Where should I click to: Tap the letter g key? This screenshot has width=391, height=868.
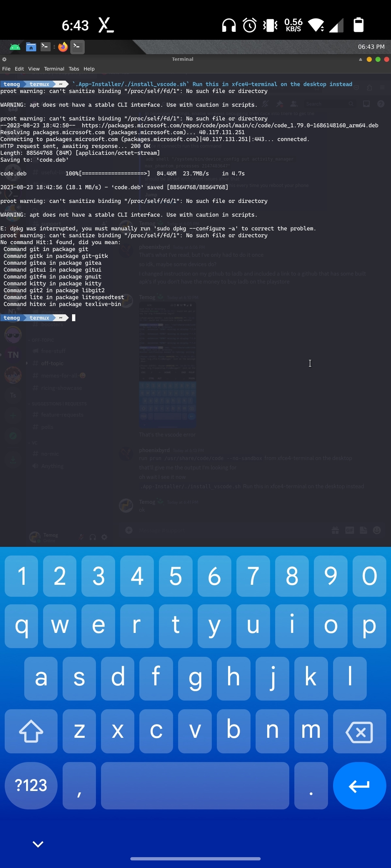(195, 678)
